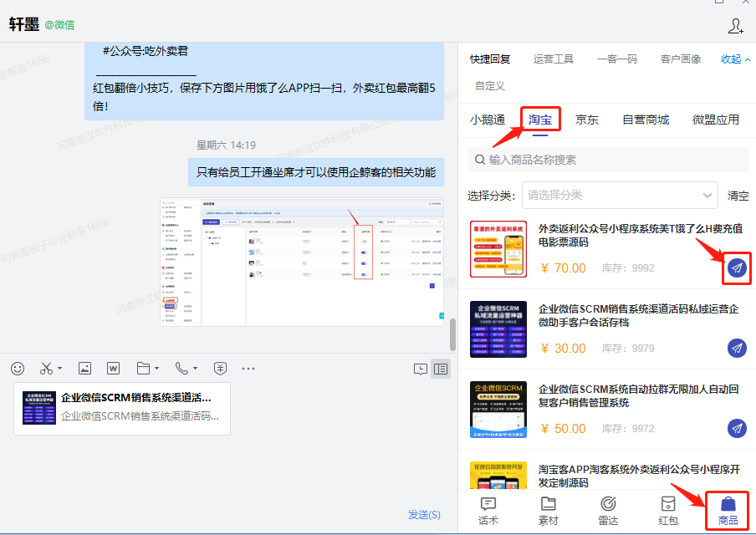Click 清空 to clear the category filter
The image size is (756, 535).
coord(738,196)
